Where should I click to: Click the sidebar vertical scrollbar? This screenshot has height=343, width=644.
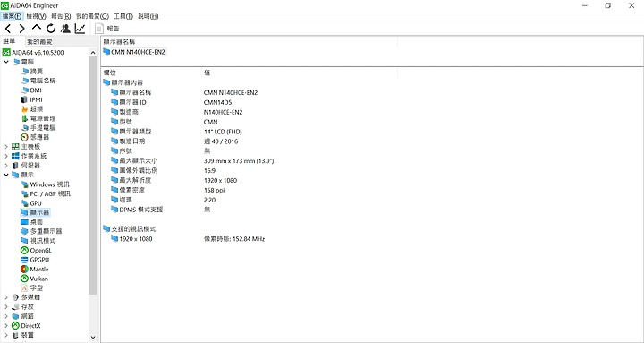[x=93, y=175]
